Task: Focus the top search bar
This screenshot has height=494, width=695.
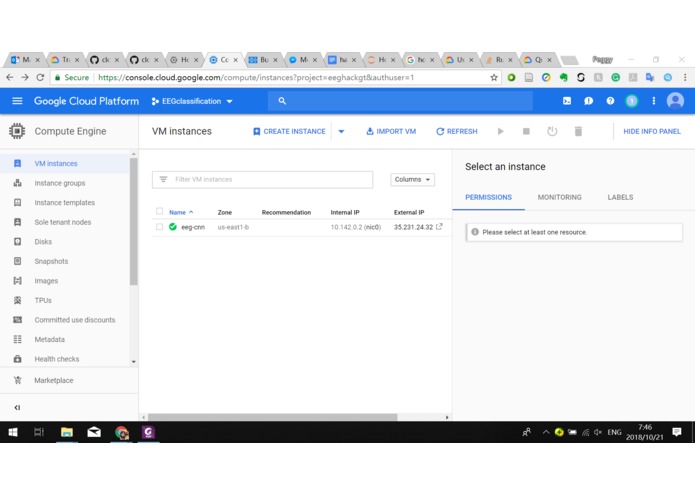Action: 400,101
